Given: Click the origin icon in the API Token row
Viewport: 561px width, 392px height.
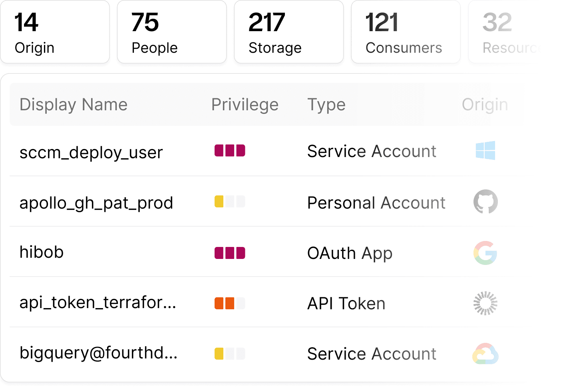Looking at the screenshot, I should 485,303.
